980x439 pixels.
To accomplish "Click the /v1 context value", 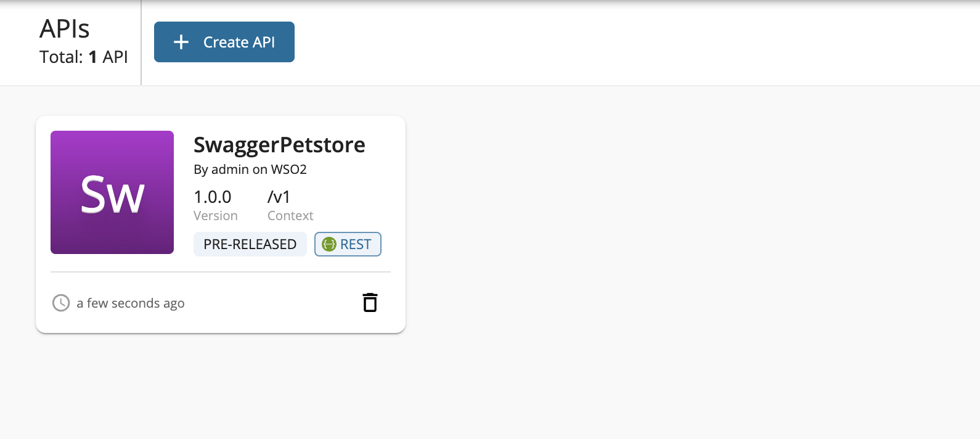I will (279, 197).
